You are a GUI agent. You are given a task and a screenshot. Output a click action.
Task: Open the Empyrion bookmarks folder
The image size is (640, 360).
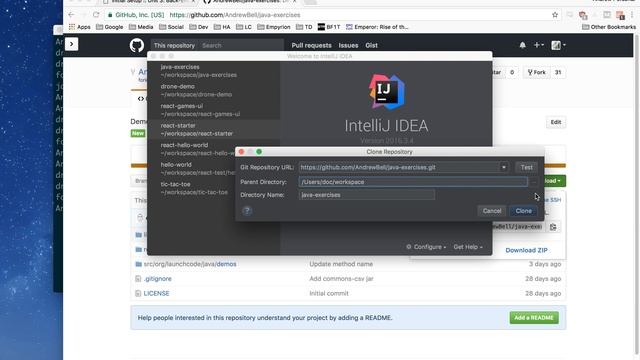pyautogui.click(x=273, y=27)
